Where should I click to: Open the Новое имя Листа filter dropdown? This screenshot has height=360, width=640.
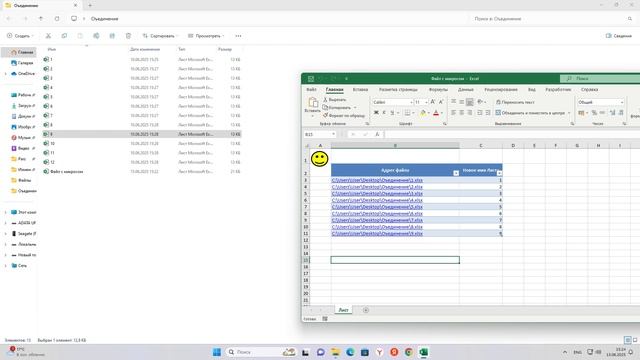point(499,173)
